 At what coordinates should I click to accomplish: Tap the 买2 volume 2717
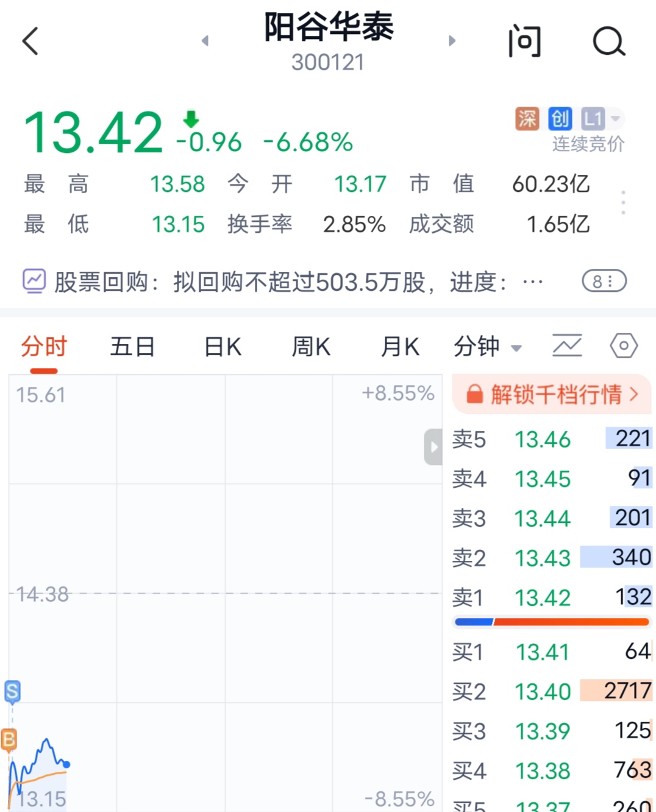(628, 691)
